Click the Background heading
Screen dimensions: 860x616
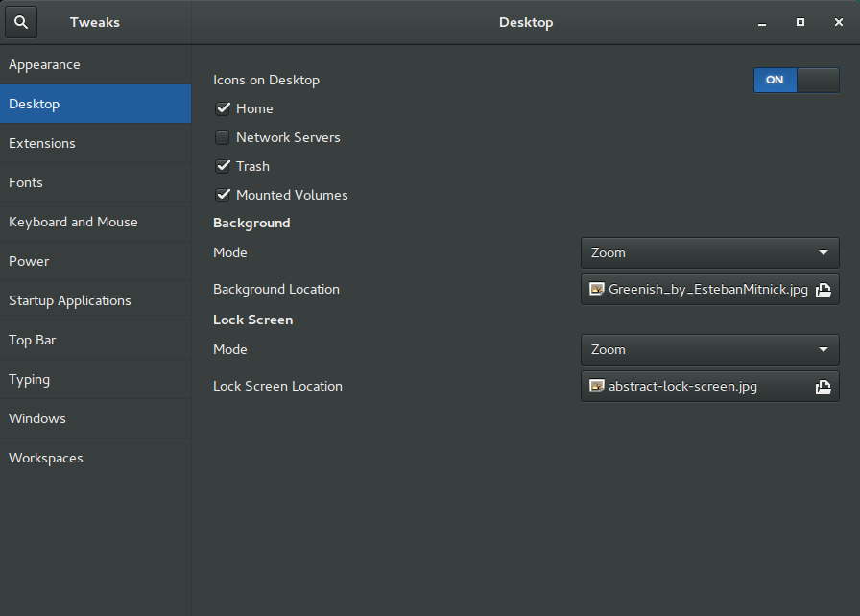[x=251, y=223]
